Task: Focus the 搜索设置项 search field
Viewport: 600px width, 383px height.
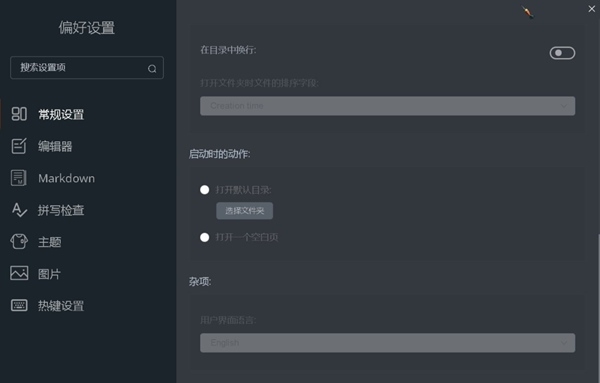Action: click(x=87, y=68)
